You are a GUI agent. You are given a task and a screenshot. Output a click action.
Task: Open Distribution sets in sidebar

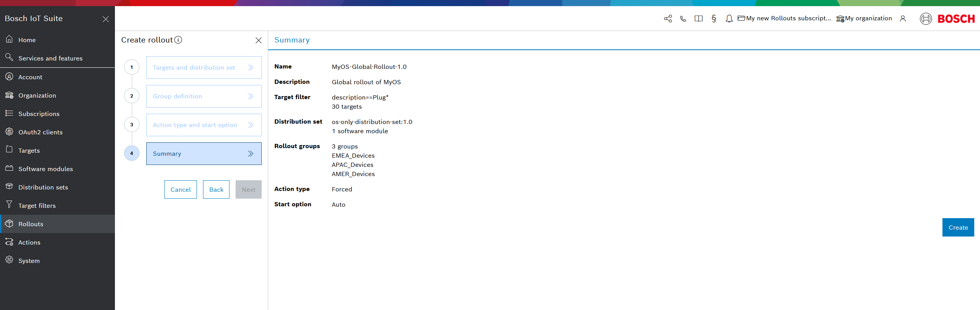[43, 187]
